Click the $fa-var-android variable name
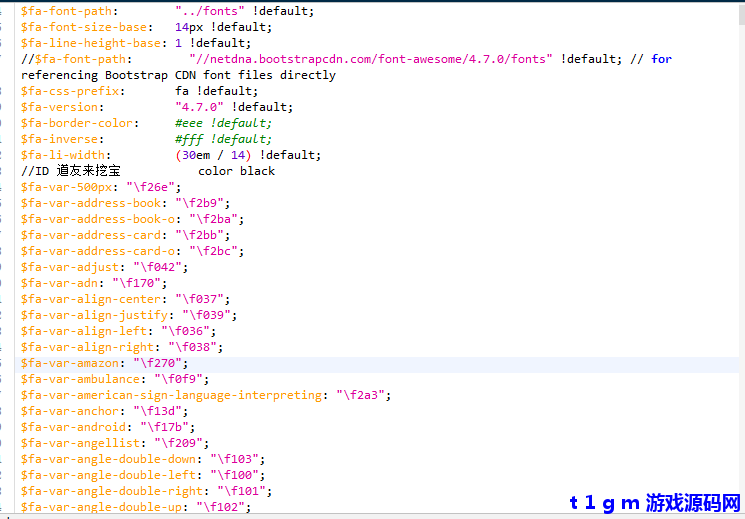This screenshot has width=745, height=519. [x=76, y=427]
